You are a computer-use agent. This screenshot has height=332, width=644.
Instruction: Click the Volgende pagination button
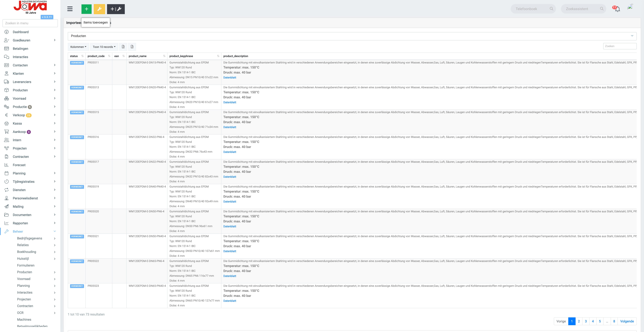point(627,321)
